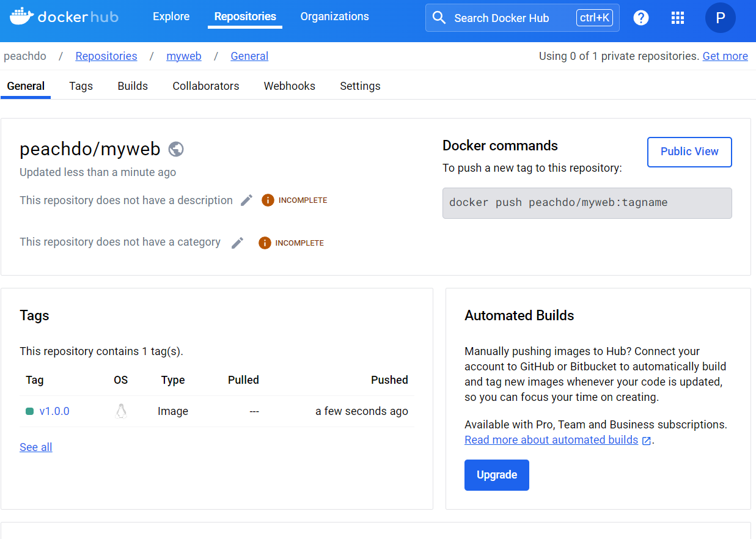The width and height of the screenshot is (756, 539).
Task: Click This repository contains 1 tag(s) text
Action: click(x=101, y=351)
